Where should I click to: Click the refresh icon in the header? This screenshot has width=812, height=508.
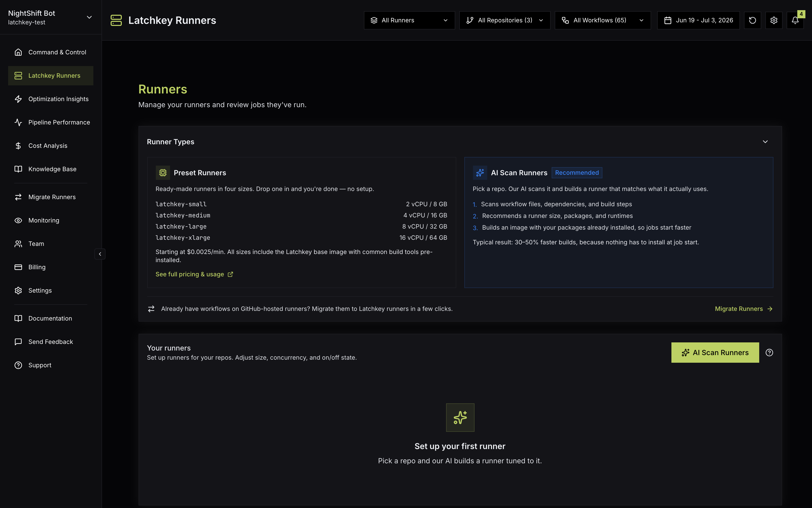click(752, 20)
